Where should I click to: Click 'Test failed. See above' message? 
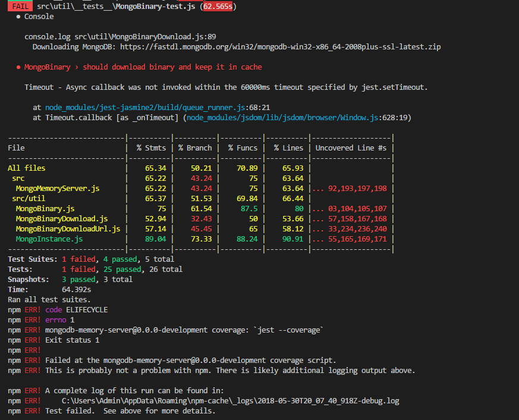(x=130, y=411)
